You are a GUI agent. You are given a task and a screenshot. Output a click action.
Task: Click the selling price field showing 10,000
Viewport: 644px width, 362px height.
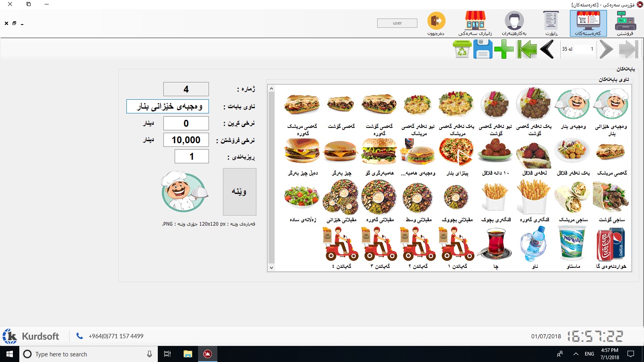pos(186,140)
